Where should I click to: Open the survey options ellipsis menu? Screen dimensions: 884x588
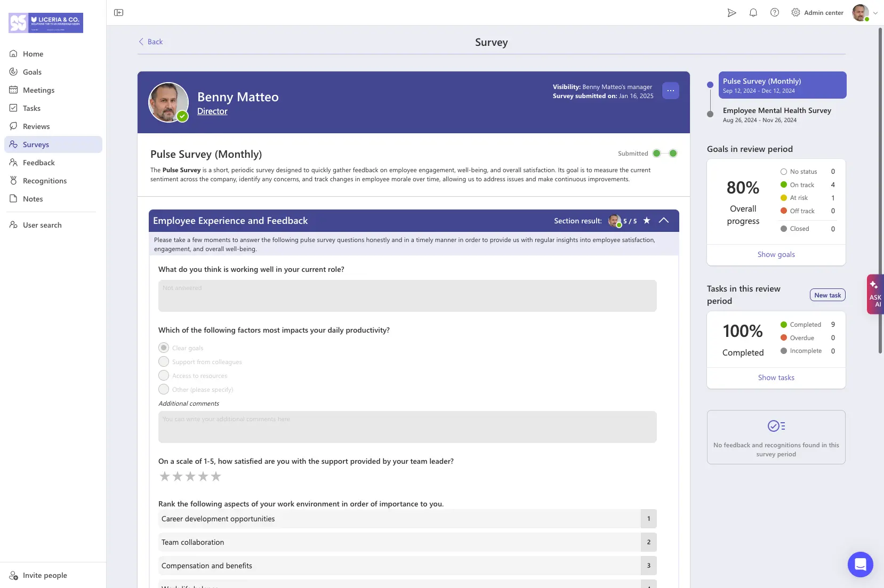click(x=671, y=91)
